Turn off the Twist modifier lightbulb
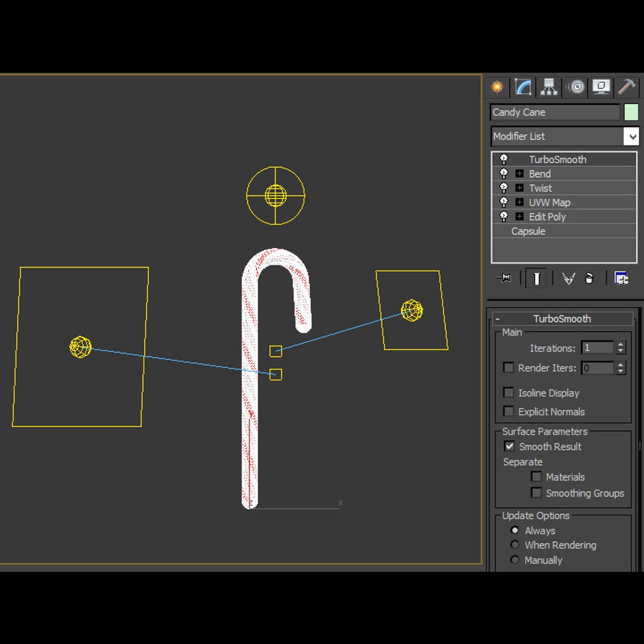 [x=503, y=188]
